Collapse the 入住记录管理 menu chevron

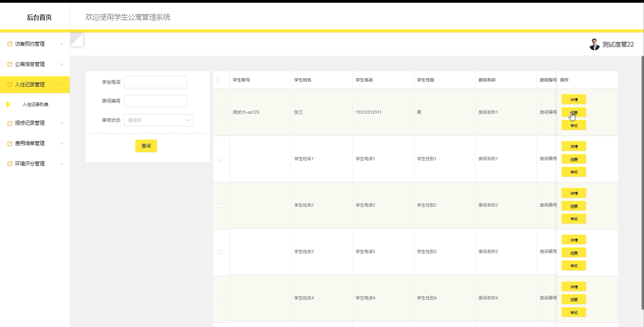click(x=61, y=85)
